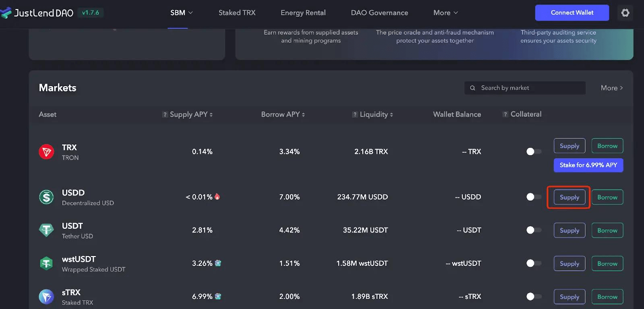Click the settings gear icon

pos(625,13)
